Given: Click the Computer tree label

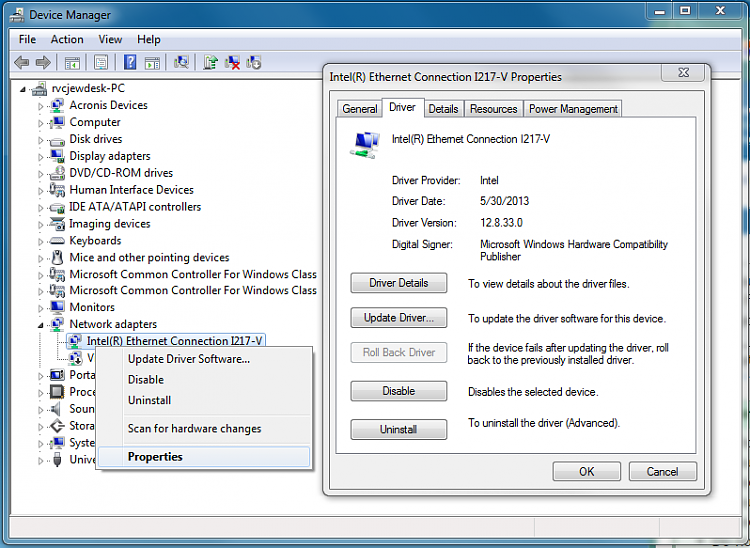Looking at the screenshot, I should [x=95, y=122].
